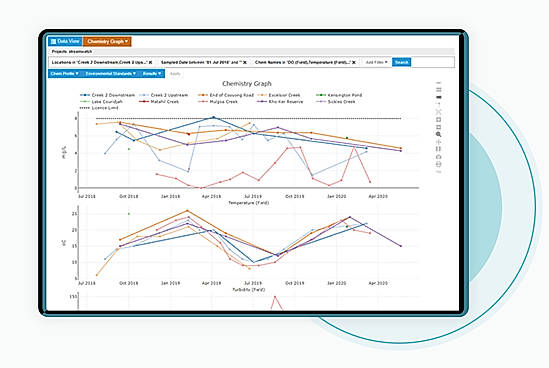Click the solid black rectangle icon in chart toolbar
The width and height of the screenshot is (549, 368).
pyautogui.click(x=439, y=97)
